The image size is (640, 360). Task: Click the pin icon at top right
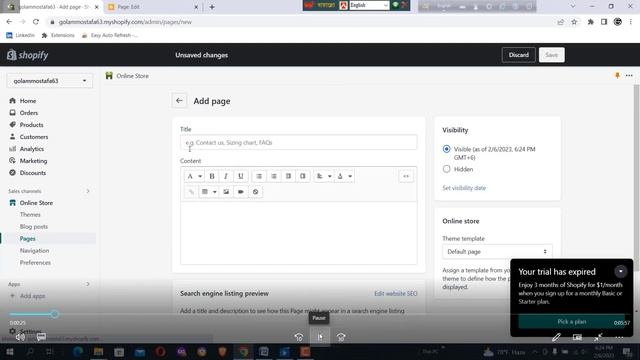[x=617, y=76]
